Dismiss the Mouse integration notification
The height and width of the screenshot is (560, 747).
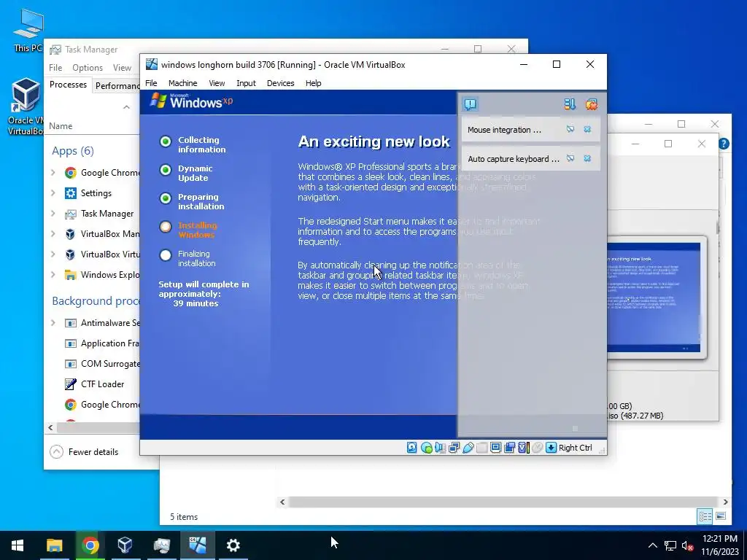[x=587, y=130]
